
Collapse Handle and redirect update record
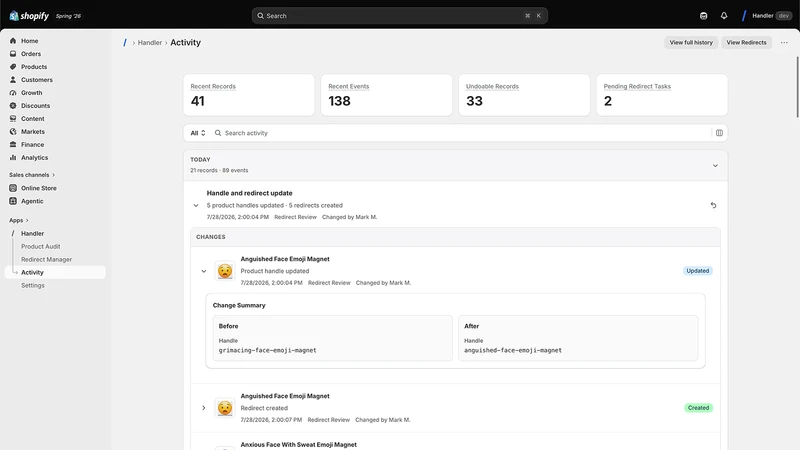pos(196,206)
